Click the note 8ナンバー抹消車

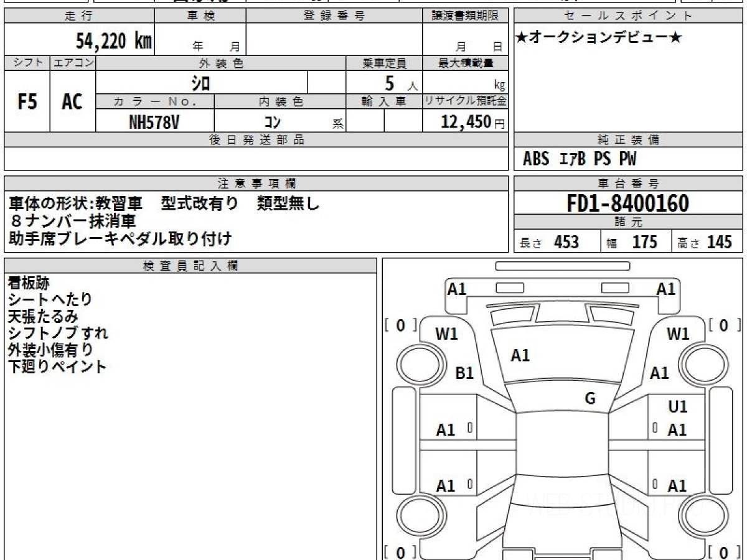click(x=72, y=220)
